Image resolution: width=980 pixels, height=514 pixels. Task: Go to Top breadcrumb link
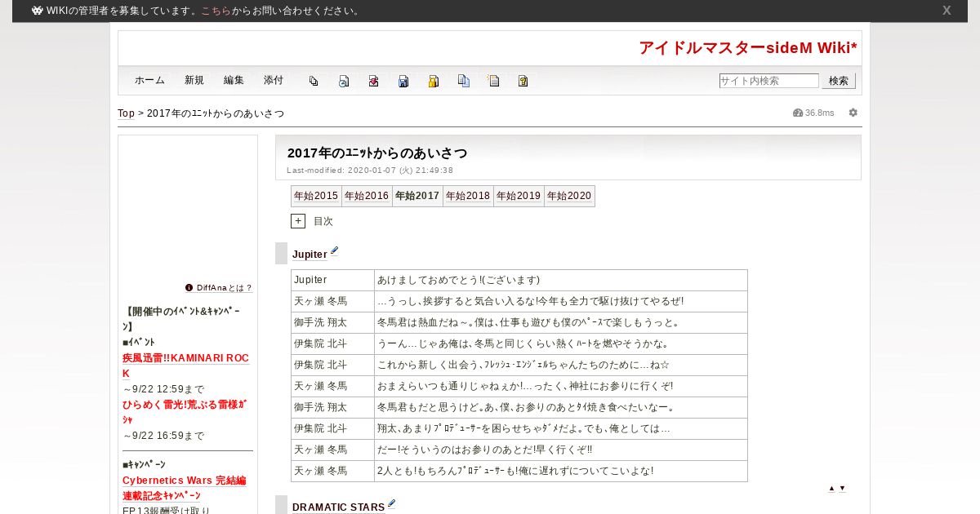[126, 113]
